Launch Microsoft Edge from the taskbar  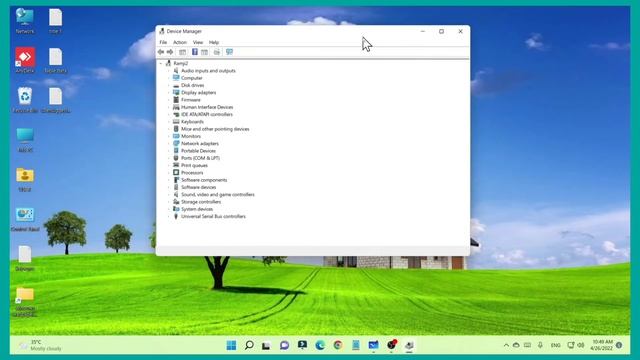pyautogui.click(x=320, y=345)
